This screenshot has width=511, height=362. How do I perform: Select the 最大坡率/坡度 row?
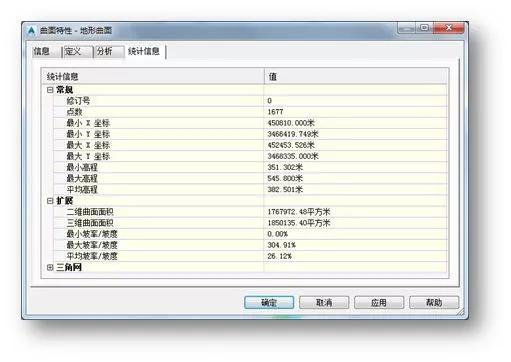tap(250, 245)
